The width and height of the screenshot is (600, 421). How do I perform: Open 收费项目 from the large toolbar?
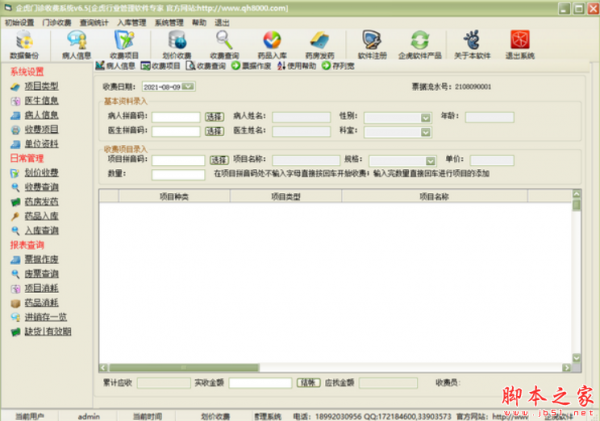[124, 45]
